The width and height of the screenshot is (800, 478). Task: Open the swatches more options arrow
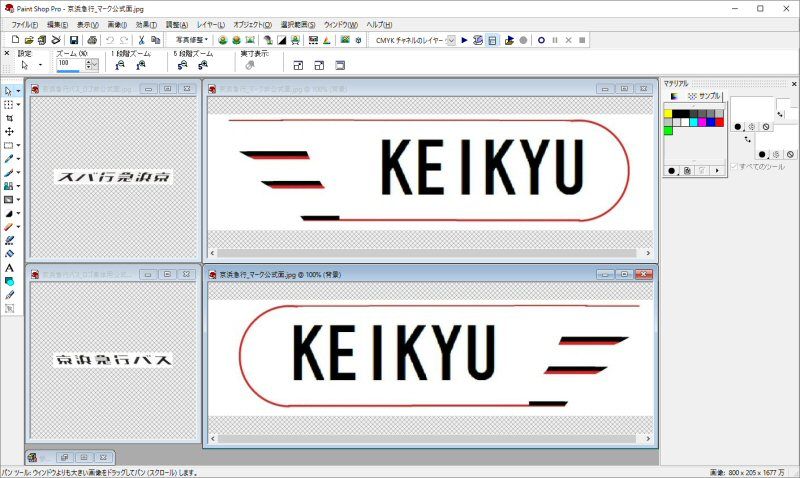point(717,170)
